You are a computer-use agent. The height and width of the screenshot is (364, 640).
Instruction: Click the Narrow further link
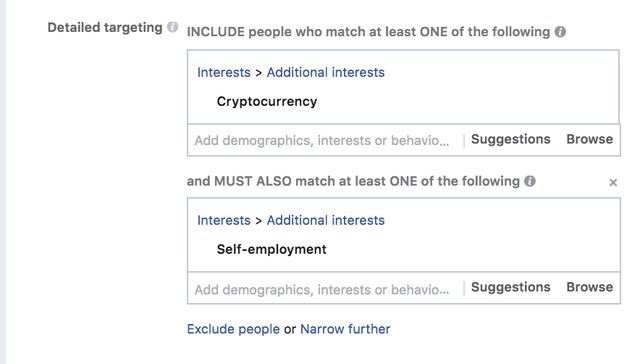pos(345,329)
